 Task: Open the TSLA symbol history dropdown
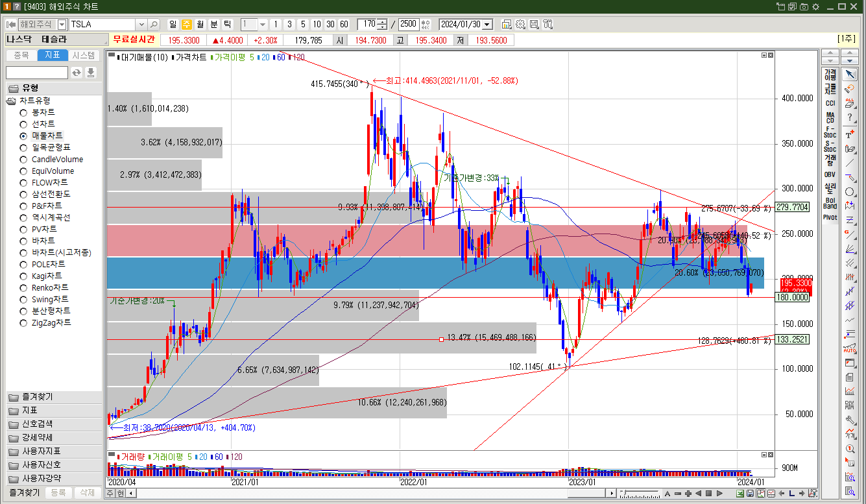pyautogui.click(x=141, y=24)
